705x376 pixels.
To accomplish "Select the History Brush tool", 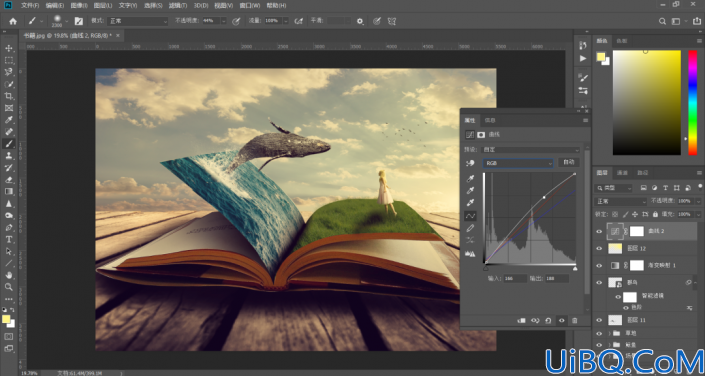I will [x=9, y=167].
